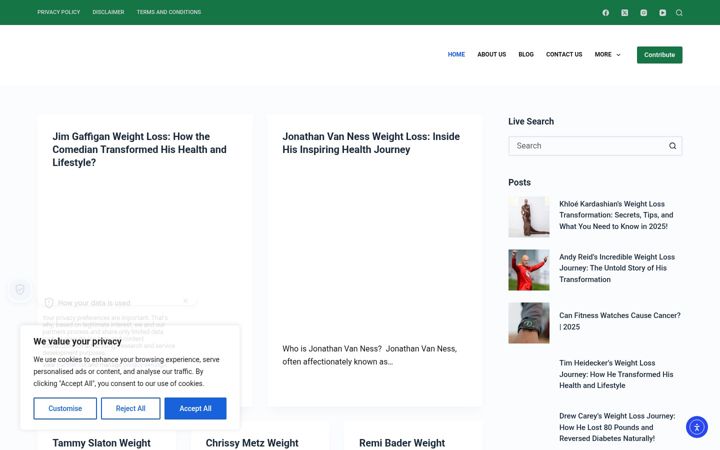Open Khloé Kardashian's Weight Loss post link

[616, 215]
